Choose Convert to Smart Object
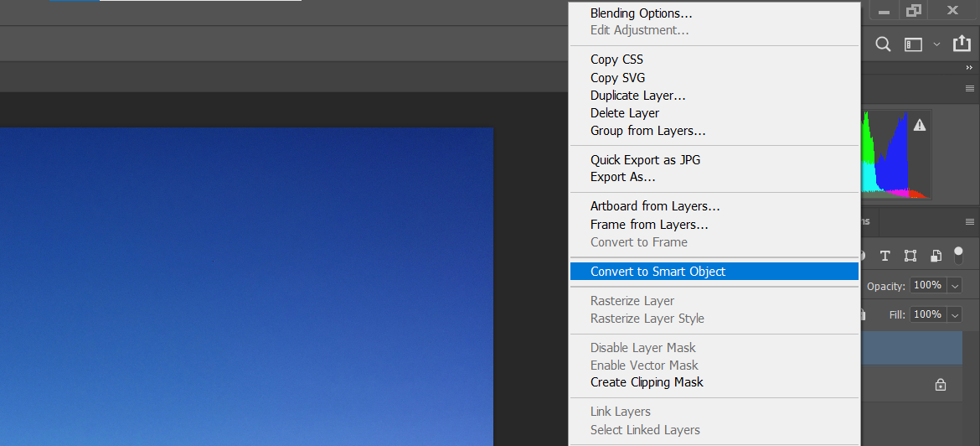 [714, 272]
